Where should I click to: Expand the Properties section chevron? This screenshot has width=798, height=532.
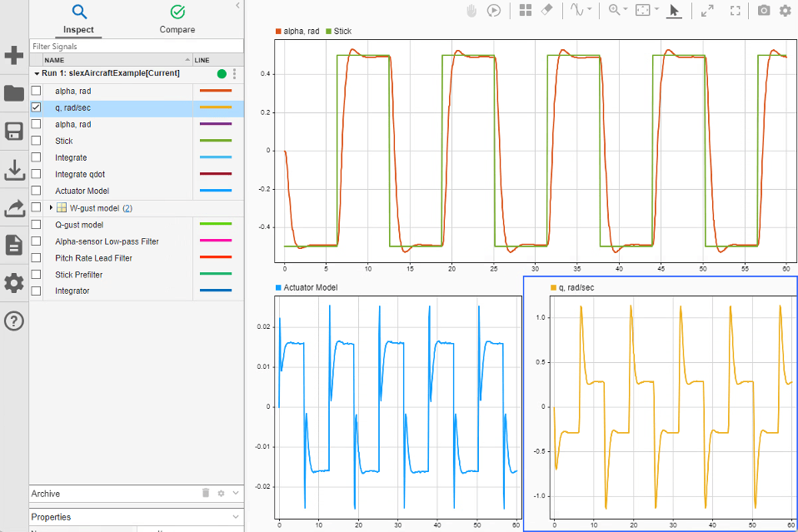pyautogui.click(x=236, y=517)
